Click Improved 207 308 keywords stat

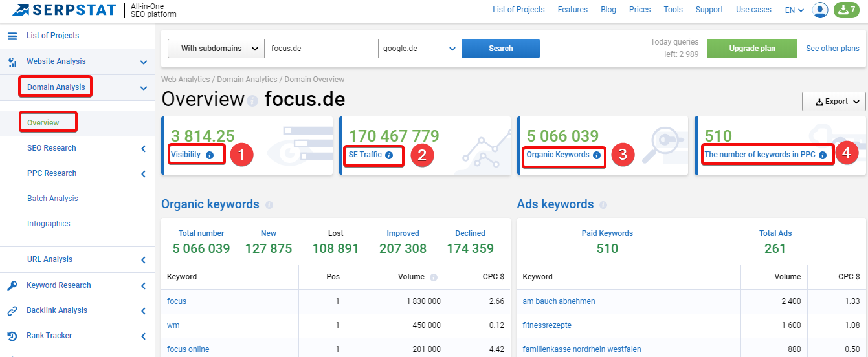(403, 242)
